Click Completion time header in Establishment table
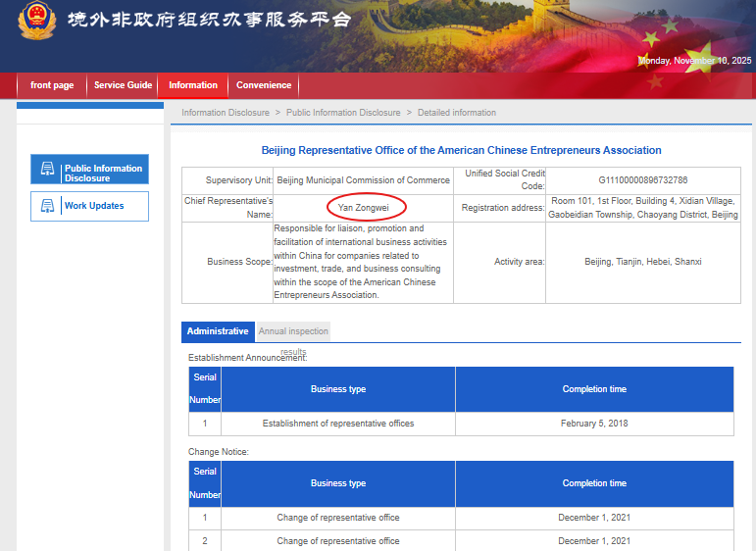 (x=594, y=389)
